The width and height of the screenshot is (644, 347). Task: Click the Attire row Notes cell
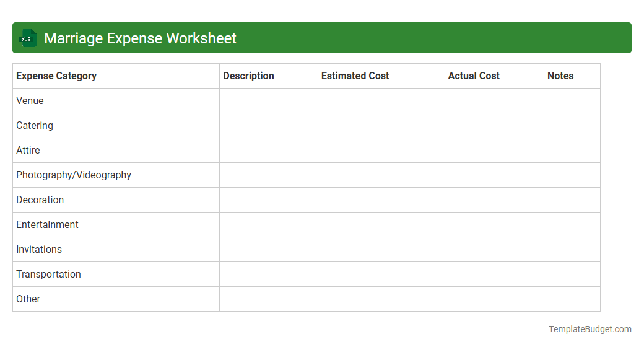tap(572, 151)
